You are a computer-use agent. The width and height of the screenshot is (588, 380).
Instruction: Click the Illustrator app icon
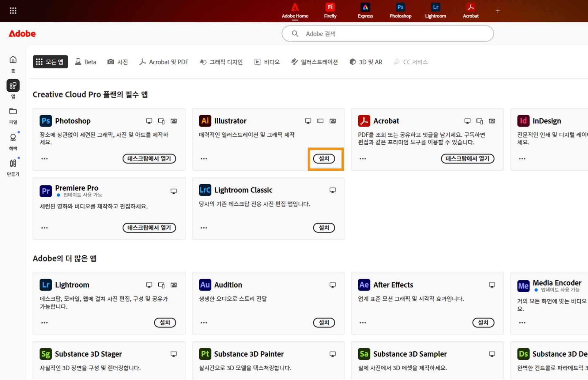[205, 121]
